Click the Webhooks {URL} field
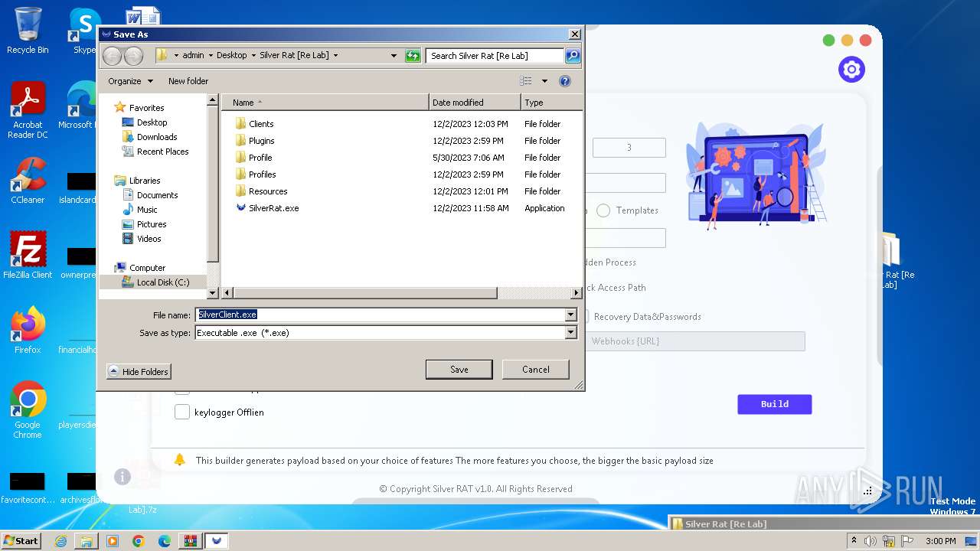This screenshot has height=551, width=980. (x=695, y=341)
